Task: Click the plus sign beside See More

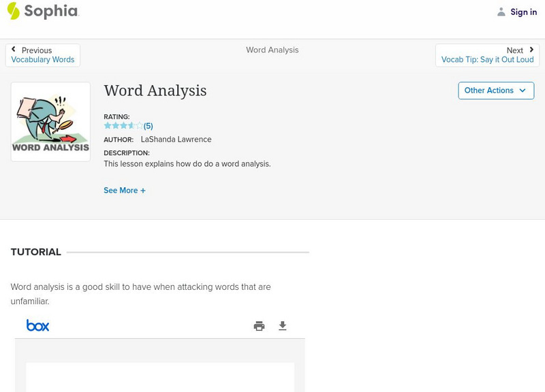Action: (x=143, y=191)
